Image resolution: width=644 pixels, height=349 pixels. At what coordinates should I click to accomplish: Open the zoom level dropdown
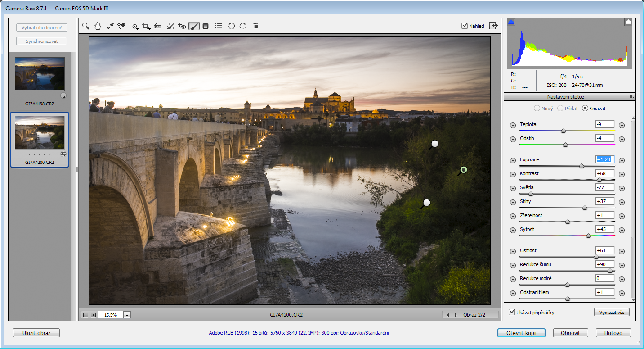[127, 315]
